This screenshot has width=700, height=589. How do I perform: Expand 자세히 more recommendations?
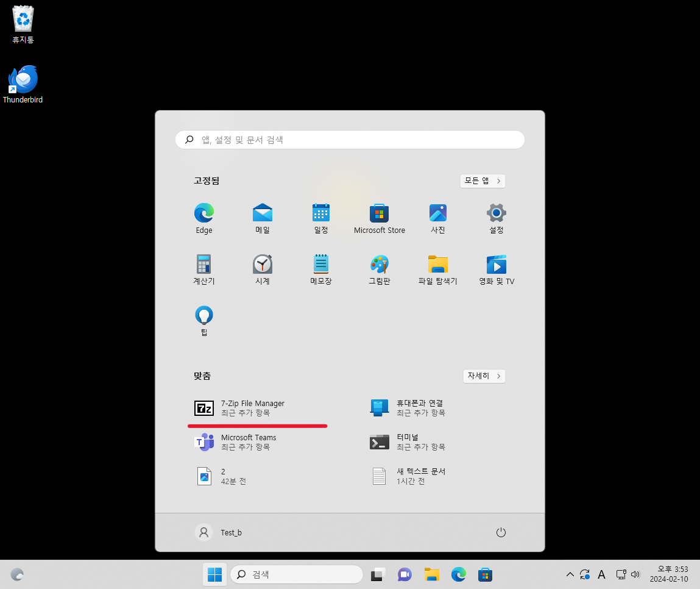click(484, 376)
